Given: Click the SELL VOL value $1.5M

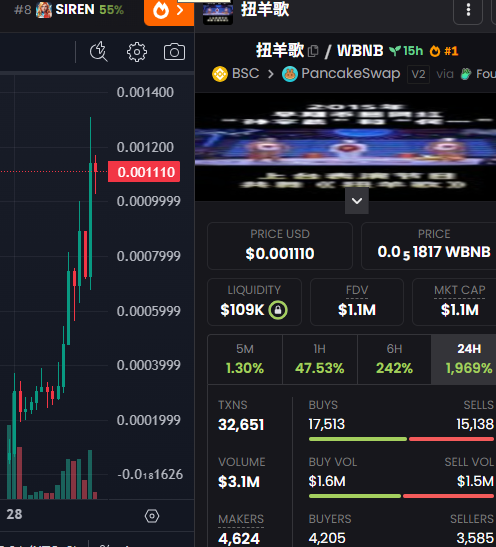Looking at the screenshot, I should tap(475, 481).
